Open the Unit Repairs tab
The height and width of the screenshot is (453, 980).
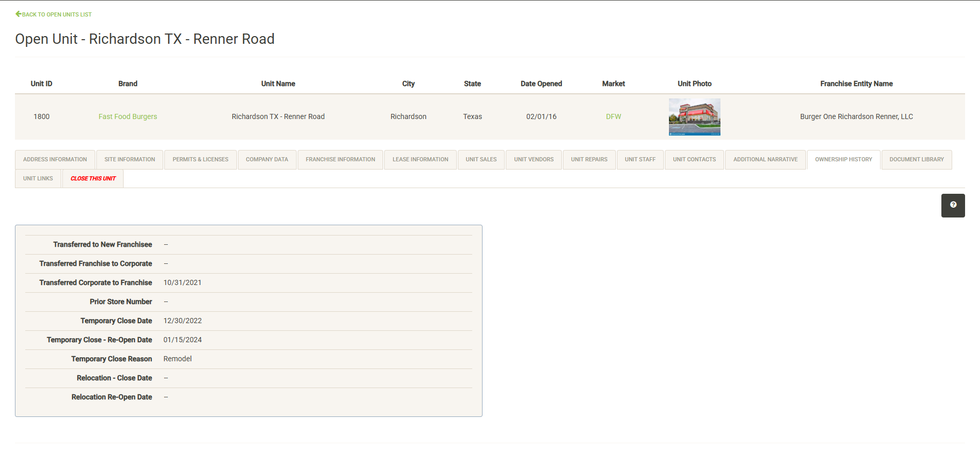tap(589, 160)
